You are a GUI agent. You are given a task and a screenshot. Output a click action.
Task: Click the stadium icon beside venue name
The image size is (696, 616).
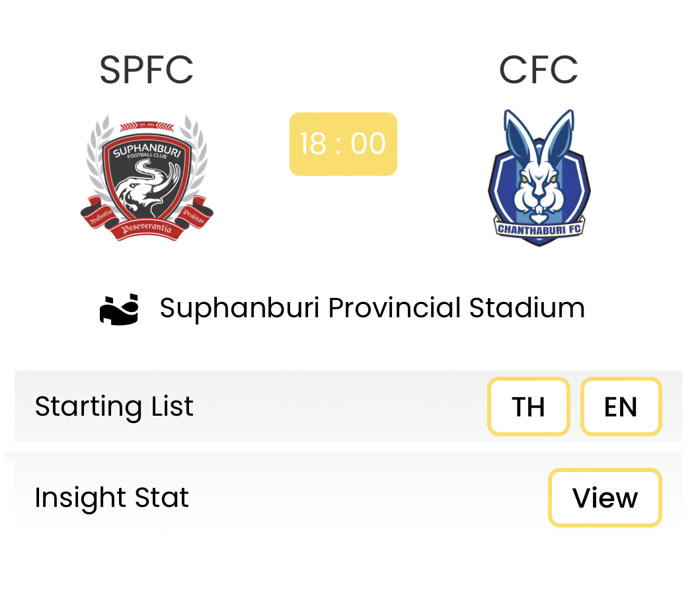[119, 309]
